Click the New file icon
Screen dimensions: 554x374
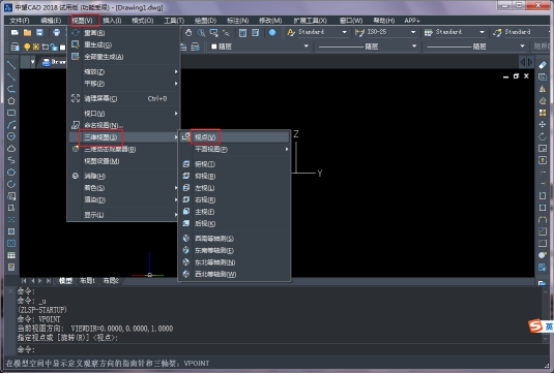(14, 33)
